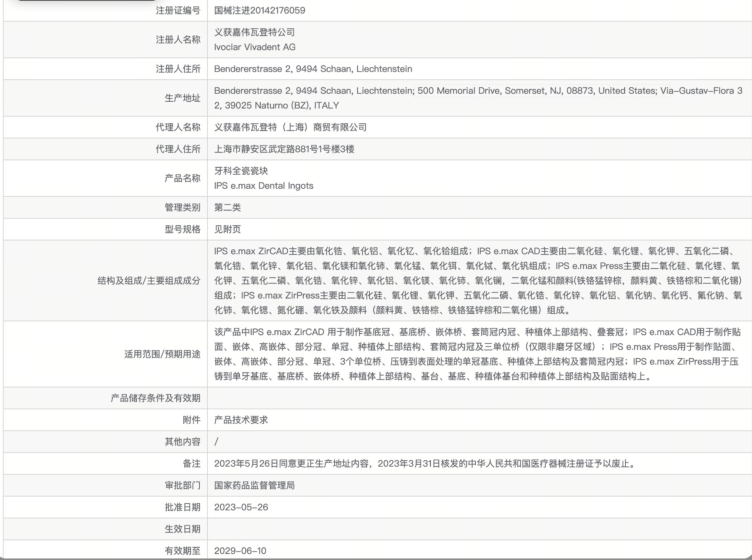Click the 有效期至 label
This screenshot has height=560, width=752.
click(x=183, y=551)
